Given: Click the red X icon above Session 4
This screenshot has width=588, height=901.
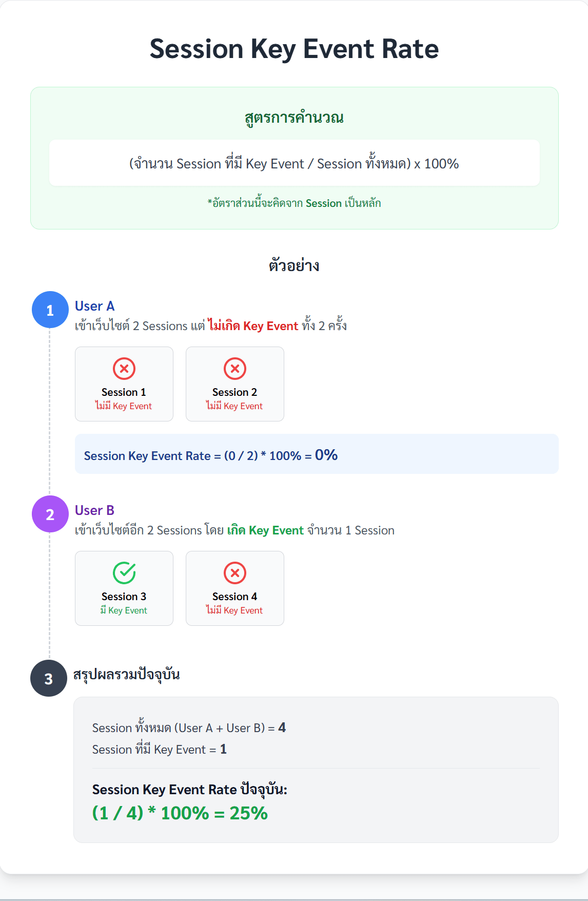Looking at the screenshot, I should tap(235, 573).
